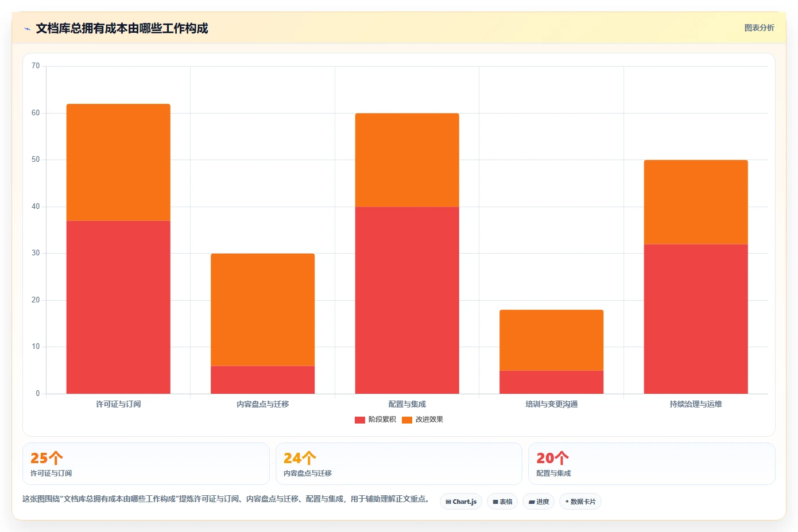Click the y-axis value 50

point(36,160)
